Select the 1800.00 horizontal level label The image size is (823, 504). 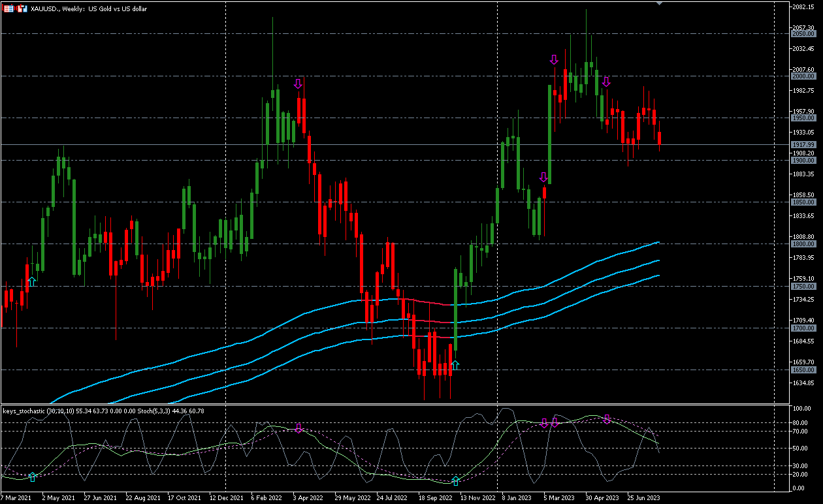(803, 244)
